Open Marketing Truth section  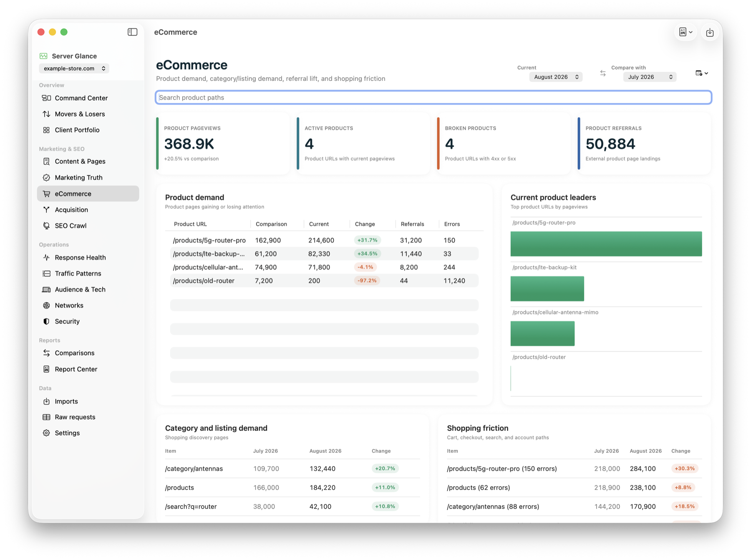(x=88, y=177)
